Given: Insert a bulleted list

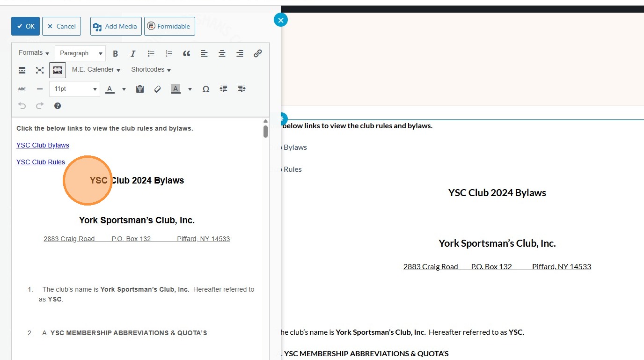Looking at the screenshot, I should [x=151, y=53].
